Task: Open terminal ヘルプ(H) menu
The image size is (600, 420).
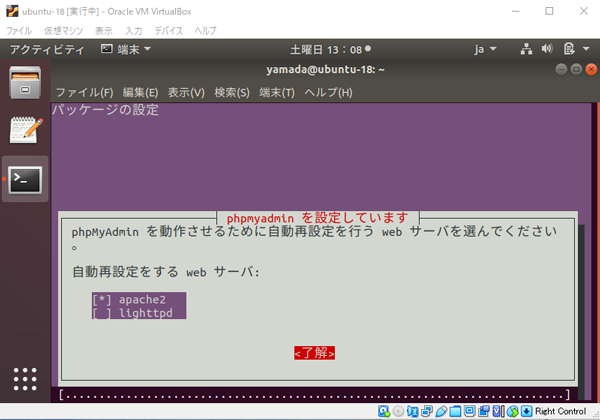Action: (x=328, y=92)
